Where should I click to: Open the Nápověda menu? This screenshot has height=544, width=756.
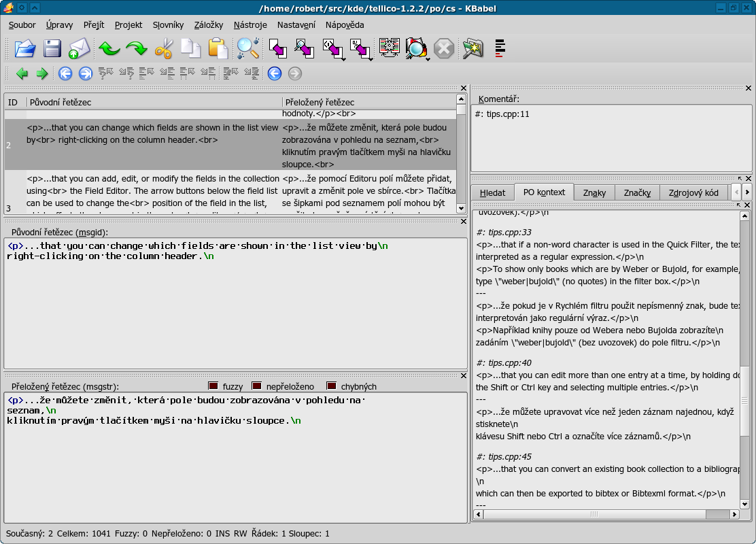tap(345, 25)
